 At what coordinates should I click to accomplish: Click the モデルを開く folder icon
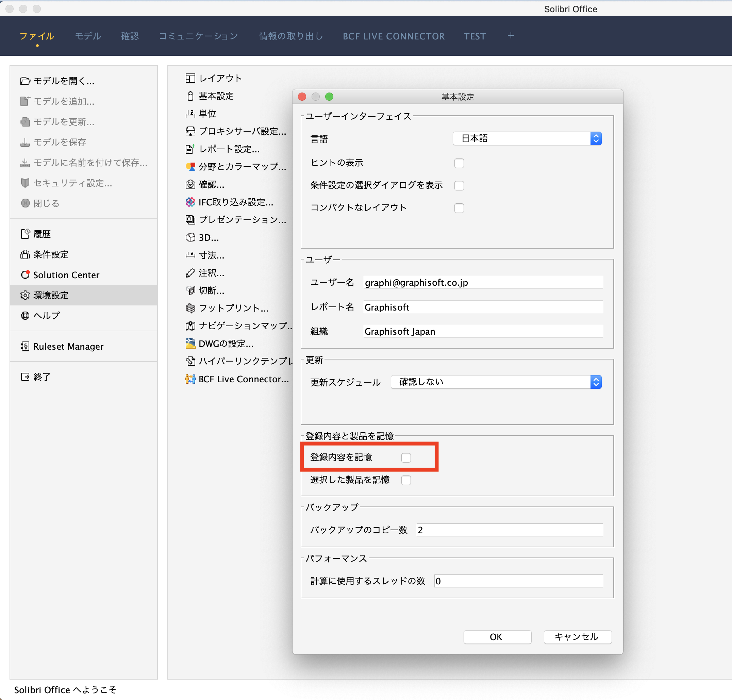(25, 81)
